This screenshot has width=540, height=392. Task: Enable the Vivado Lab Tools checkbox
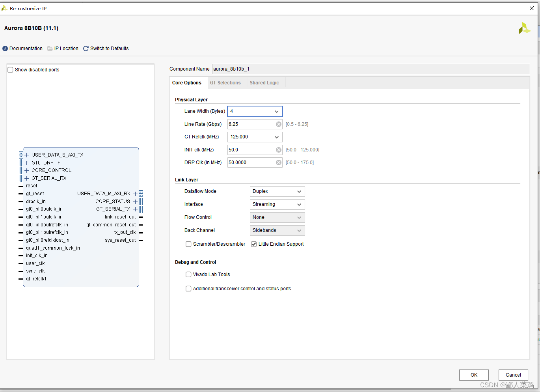tap(188, 274)
